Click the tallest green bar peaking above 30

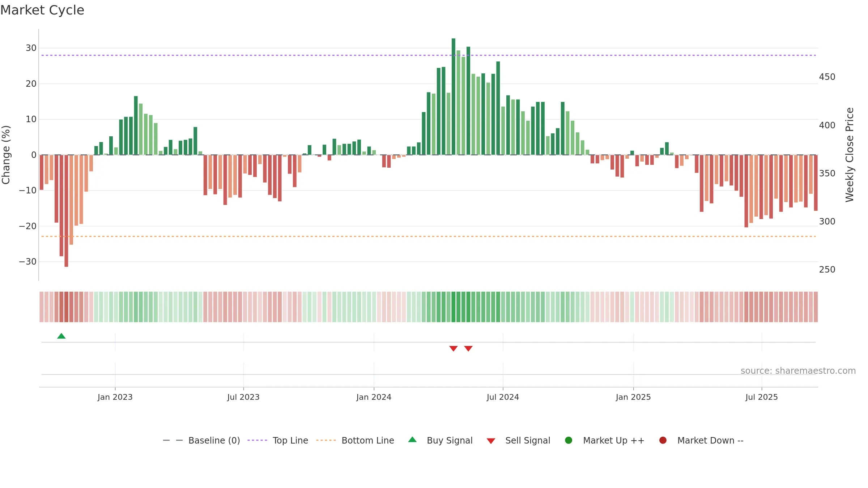(454, 97)
